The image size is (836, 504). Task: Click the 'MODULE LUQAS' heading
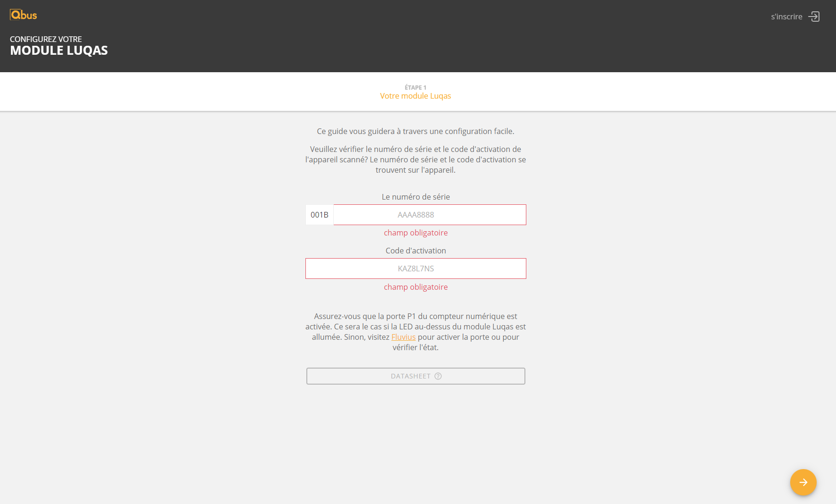coord(59,50)
